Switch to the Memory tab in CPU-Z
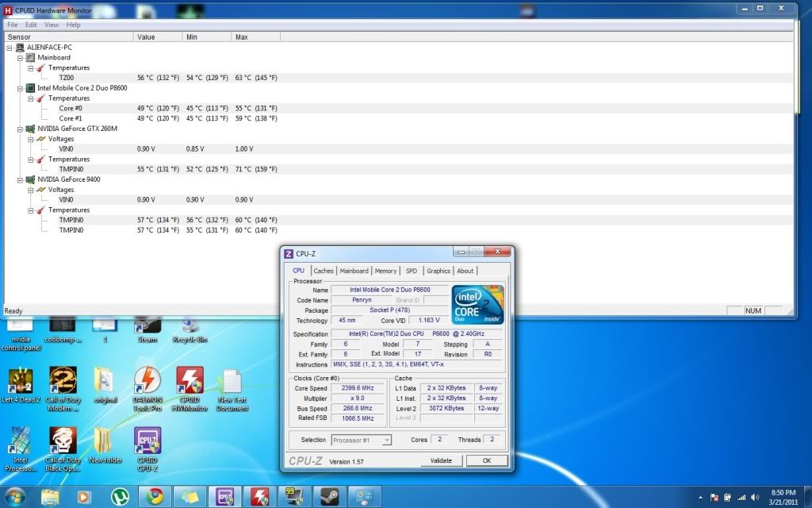 click(x=385, y=271)
